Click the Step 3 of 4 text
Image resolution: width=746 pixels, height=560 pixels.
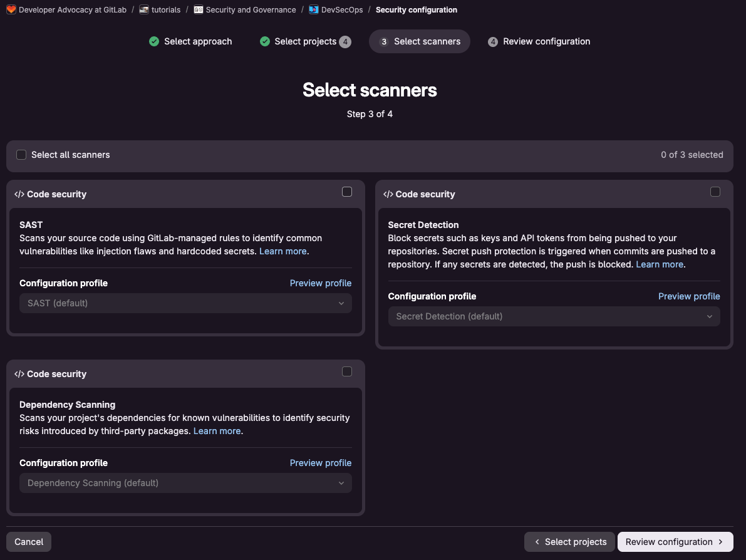(x=370, y=114)
